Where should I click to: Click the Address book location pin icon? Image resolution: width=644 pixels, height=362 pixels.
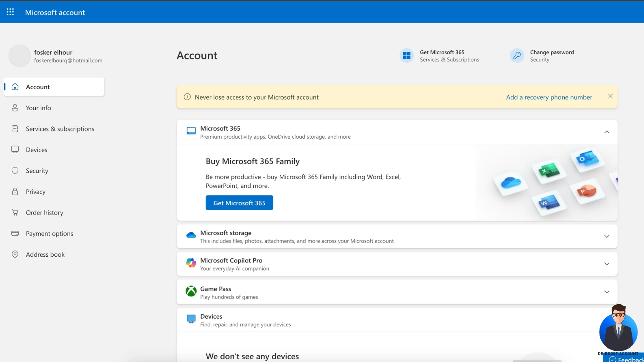click(x=15, y=254)
